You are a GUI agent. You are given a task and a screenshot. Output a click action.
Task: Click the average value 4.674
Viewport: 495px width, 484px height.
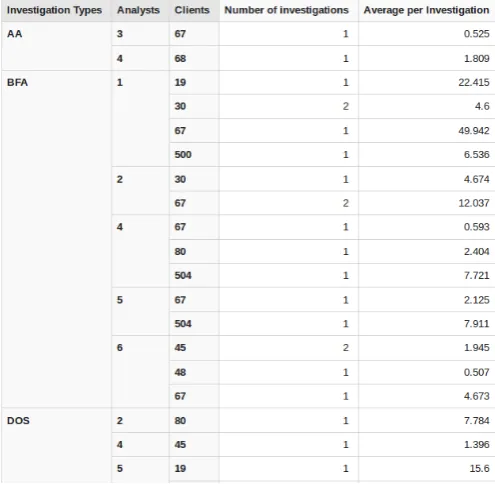tap(477, 179)
